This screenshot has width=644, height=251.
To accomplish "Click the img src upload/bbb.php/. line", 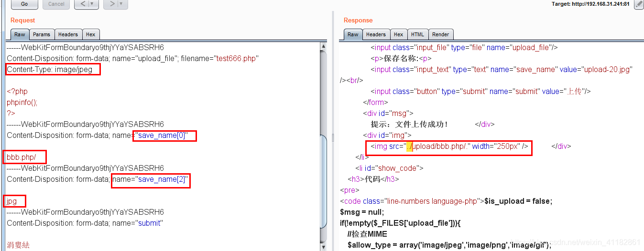I will 449,146.
